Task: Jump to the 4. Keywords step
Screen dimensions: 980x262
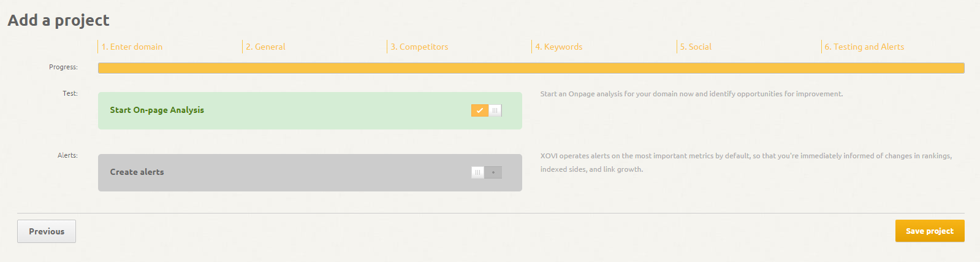Action: click(558, 47)
